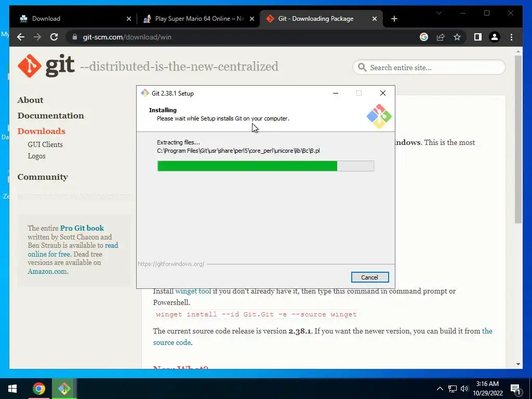Close the Play Super Mario 64 Online tab

[252, 19]
